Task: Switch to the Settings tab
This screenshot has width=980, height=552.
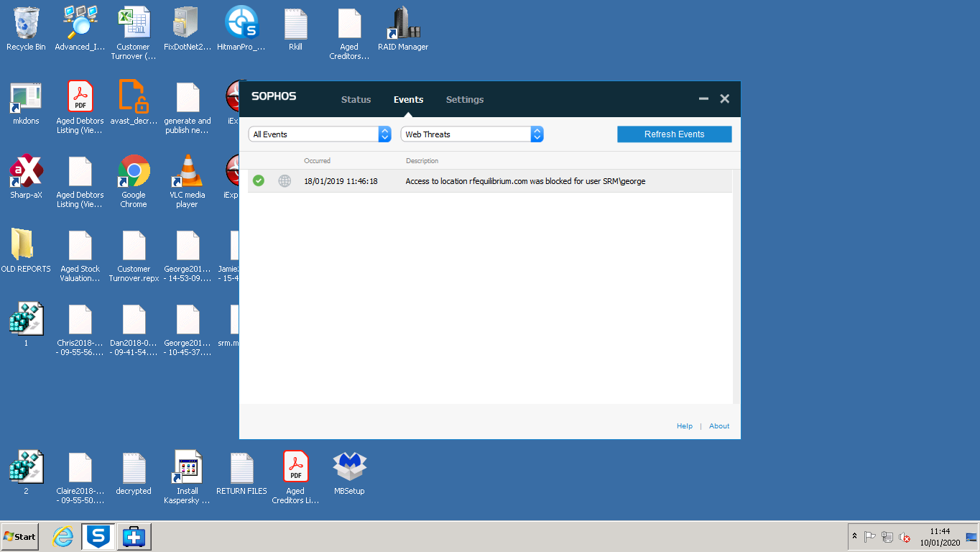Action: point(464,100)
